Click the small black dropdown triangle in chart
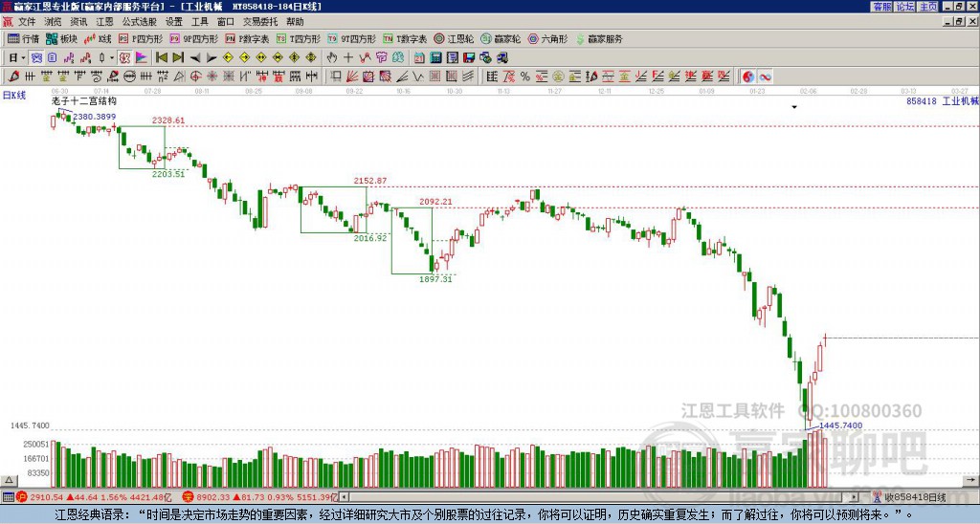The image size is (980, 524). 794,107
